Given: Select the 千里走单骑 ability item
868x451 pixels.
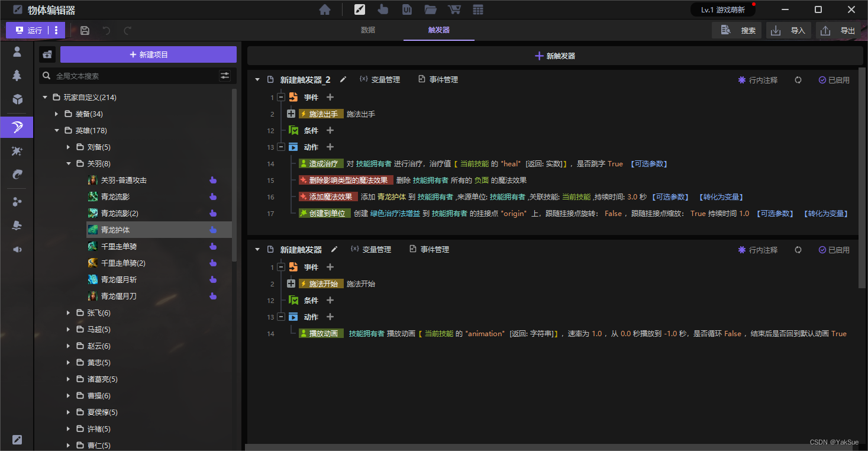Looking at the screenshot, I should (118, 246).
